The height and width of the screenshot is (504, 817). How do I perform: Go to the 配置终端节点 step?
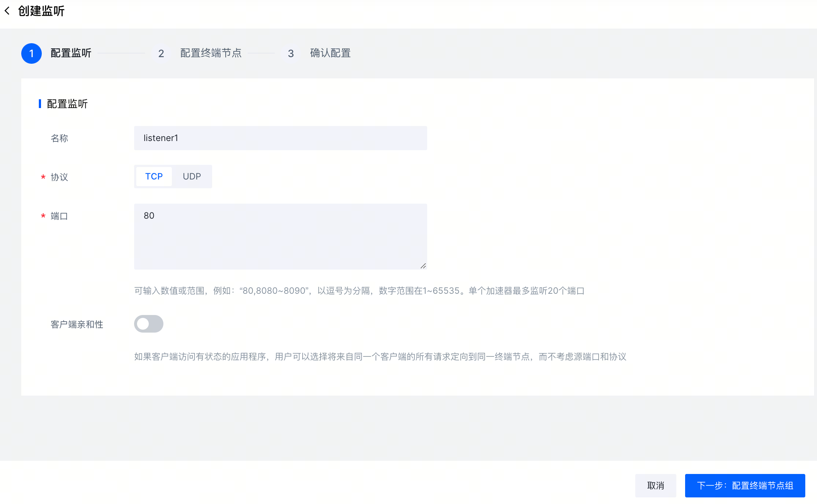(211, 53)
